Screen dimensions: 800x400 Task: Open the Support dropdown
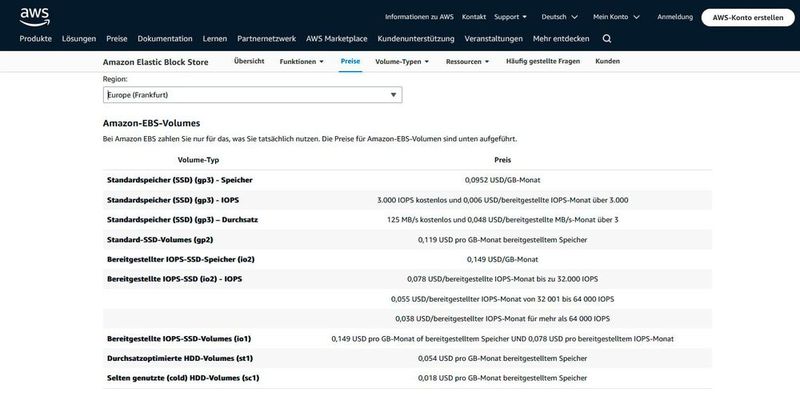[510, 17]
